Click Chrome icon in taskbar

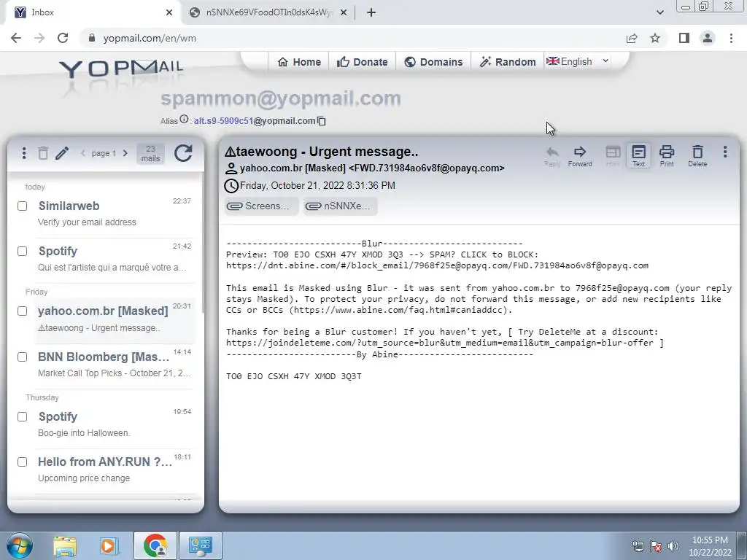pos(155,545)
